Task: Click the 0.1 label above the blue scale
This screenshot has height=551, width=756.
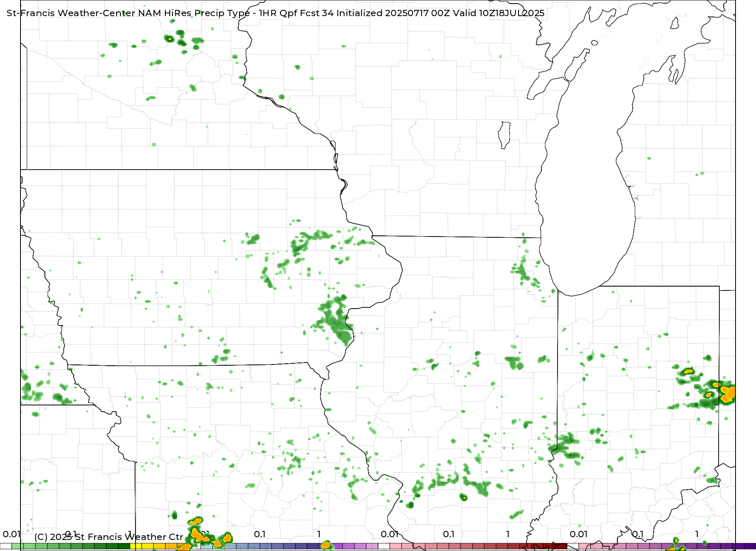Action: pyautogui.click(x=260, y=534)
